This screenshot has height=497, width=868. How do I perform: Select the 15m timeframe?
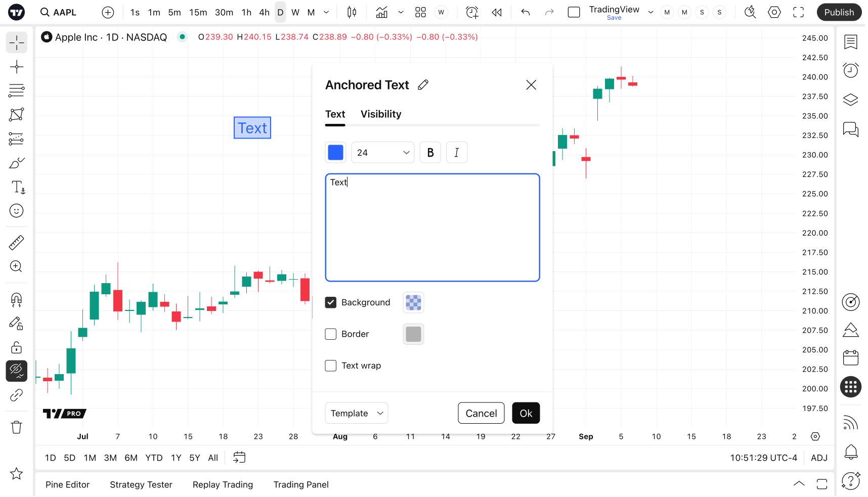coord(198,12)
